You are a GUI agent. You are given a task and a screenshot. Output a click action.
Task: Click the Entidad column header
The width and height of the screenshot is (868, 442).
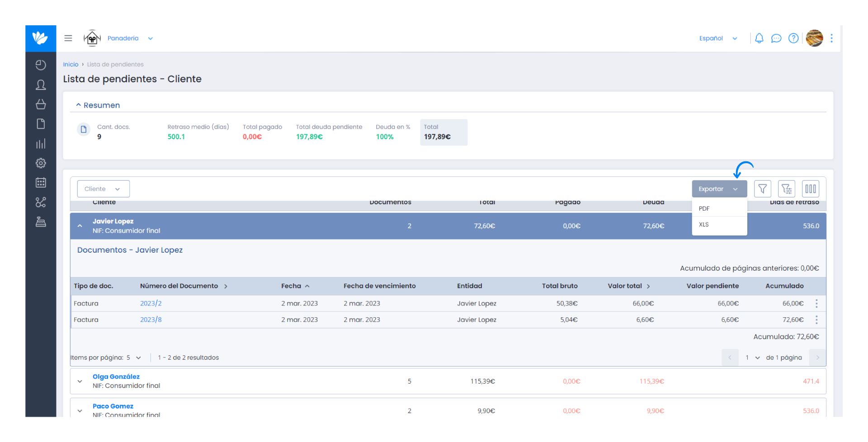tap(470, 286)
